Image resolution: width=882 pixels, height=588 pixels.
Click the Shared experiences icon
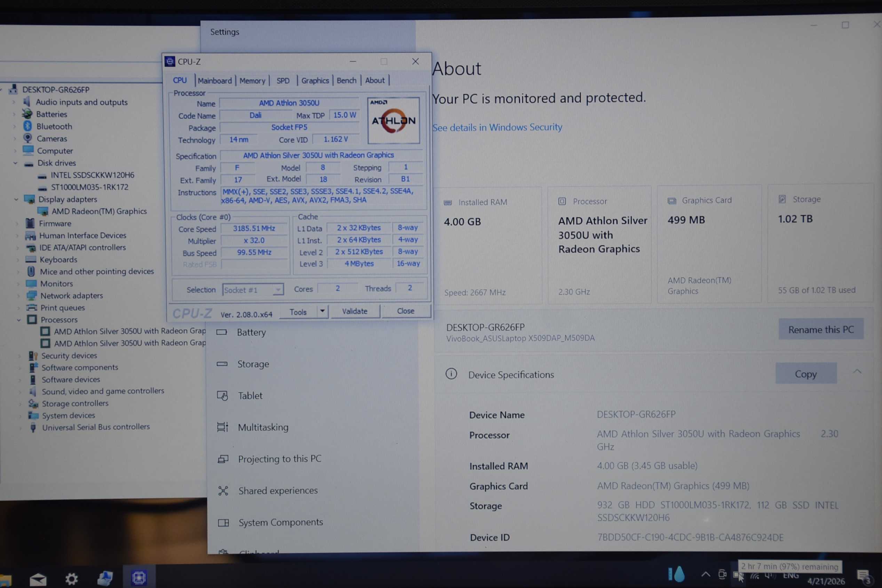pyautogui.click(x=223, y=491)
